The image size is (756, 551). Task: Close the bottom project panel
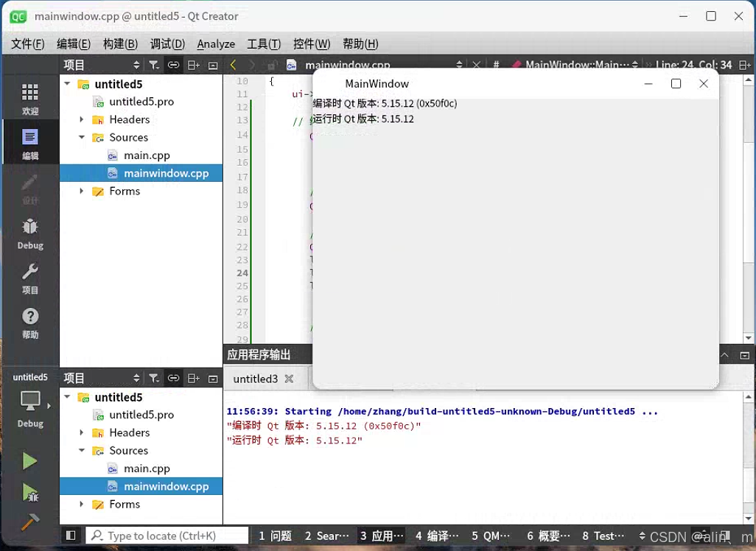[213, 379]
